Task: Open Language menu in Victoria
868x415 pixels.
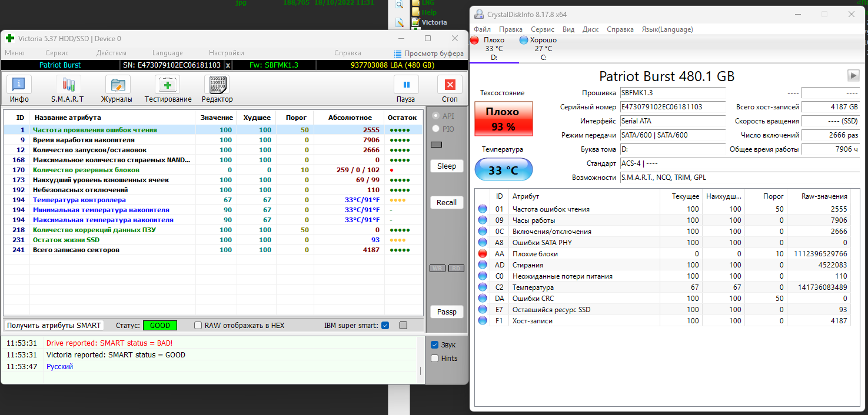Action: 168,53
